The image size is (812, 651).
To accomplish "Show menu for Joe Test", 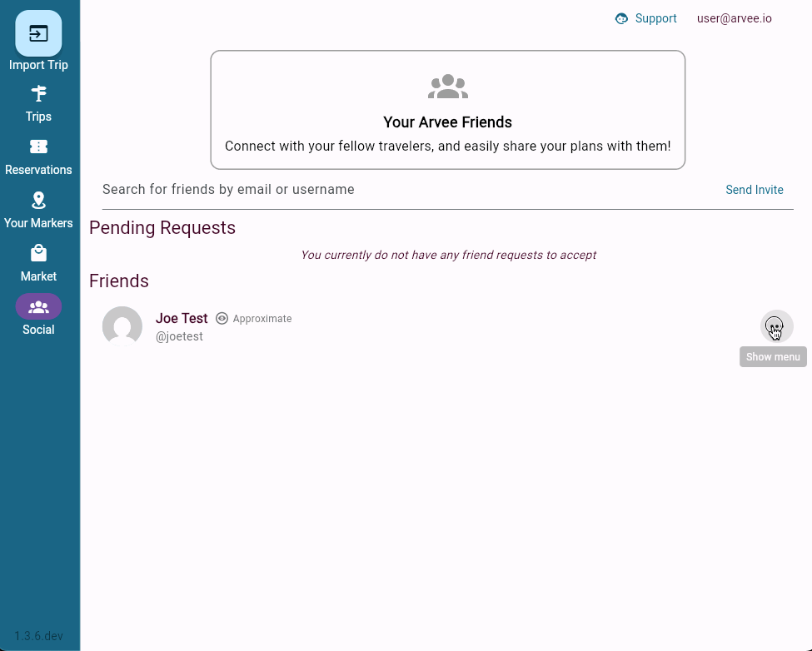I will point(776,326).
